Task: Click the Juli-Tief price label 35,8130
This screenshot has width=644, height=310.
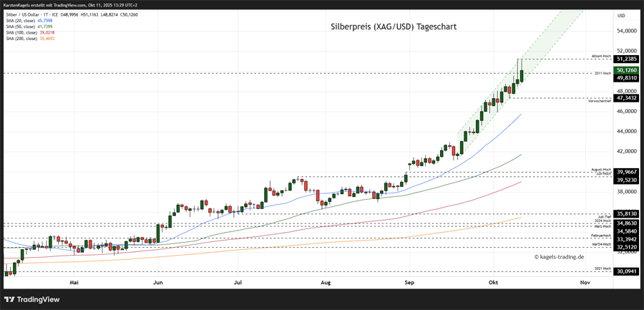Action: (x=627, y=213)
